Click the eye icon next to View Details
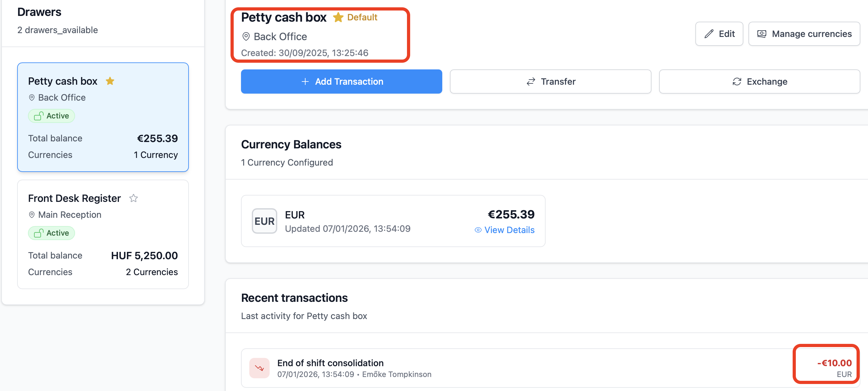The width and height of the screenshot is (868, 391). click(x=478, y=230)
